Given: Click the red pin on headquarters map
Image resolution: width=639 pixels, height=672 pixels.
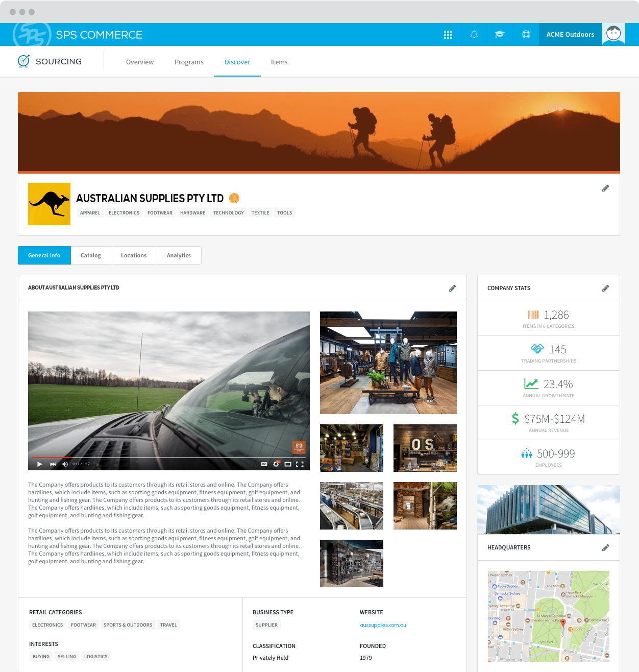Looking at the screenshot, I should [x=563, y=622].
